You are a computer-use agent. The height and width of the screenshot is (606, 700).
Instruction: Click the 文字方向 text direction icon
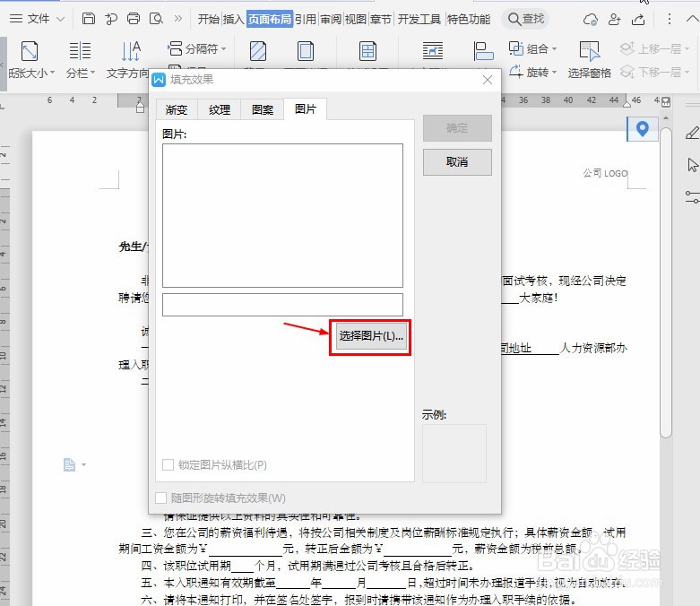pyautogui.click(x=131, y=51)
